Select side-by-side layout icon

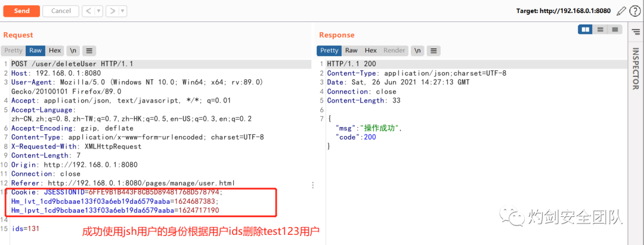point(586,30)
